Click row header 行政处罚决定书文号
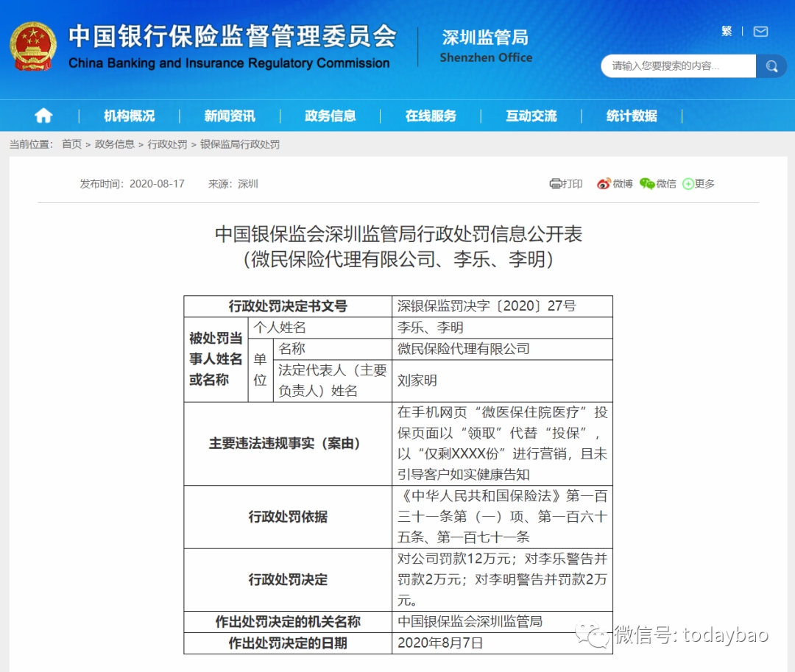This screenshot has width=795, height=672. (x=288, y=306)
